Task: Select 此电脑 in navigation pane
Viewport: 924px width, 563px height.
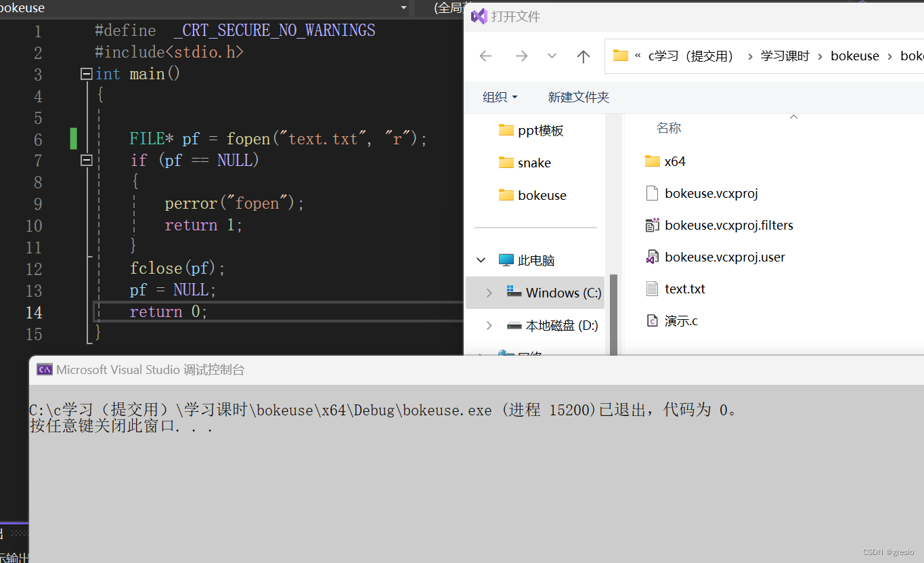Action: pos(536,260)
